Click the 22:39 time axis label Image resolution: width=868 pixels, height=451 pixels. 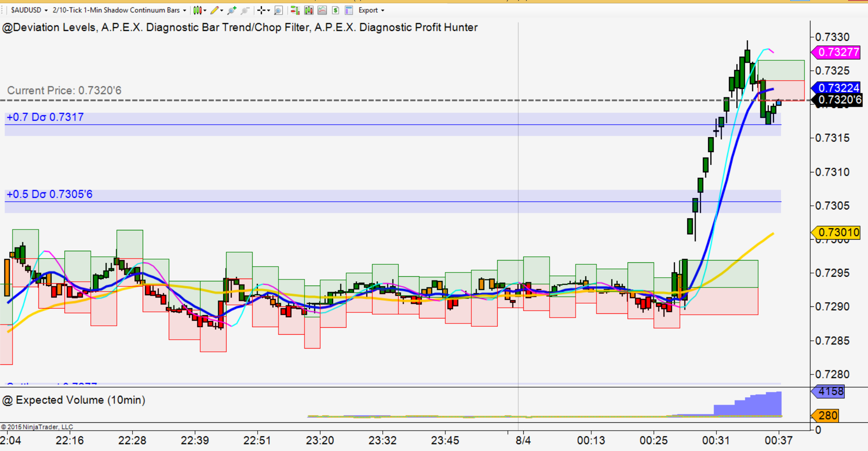point(195,440)
